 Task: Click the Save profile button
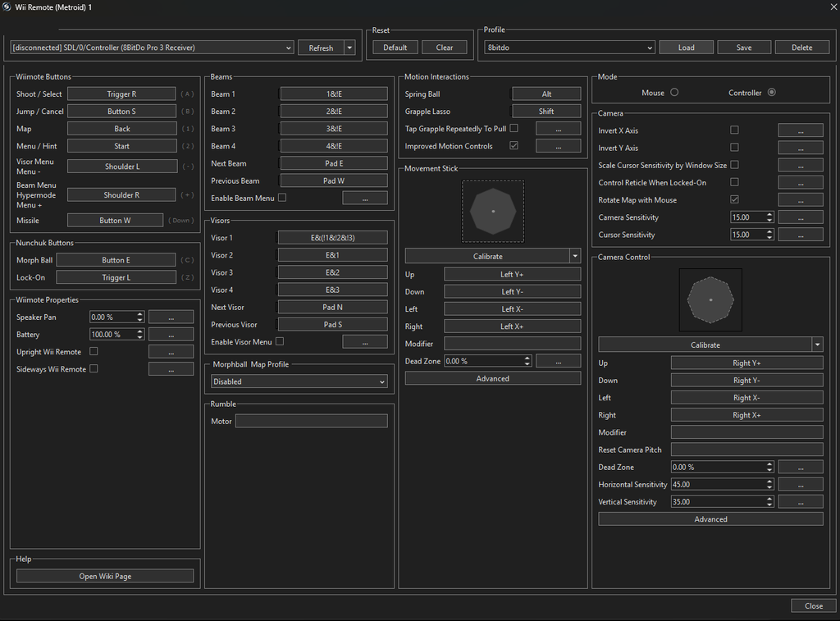coord(744,48)
